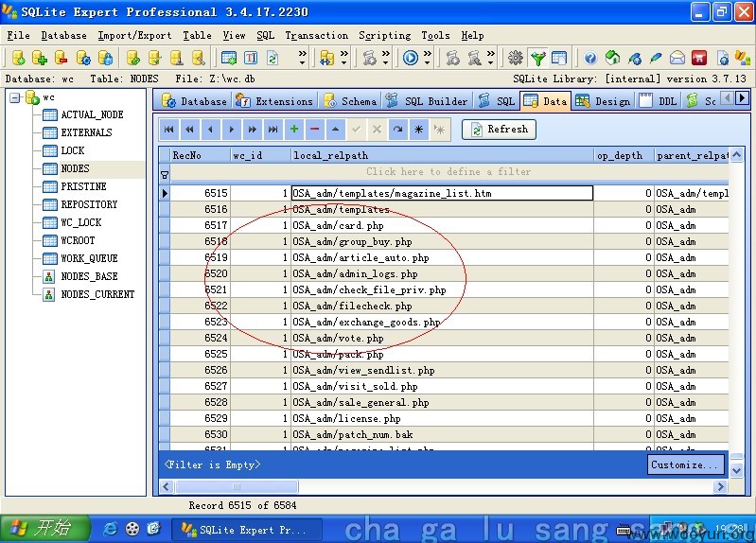Switch to the Design tab
The height and width of the screenshot is (543, 756).
(x=604, y=101)
